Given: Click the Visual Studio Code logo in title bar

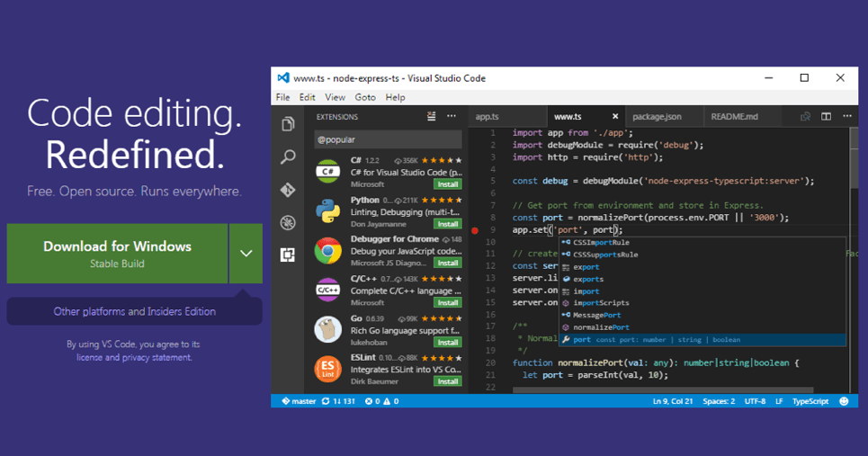Looking at the screenshot, I should point(283,78).
